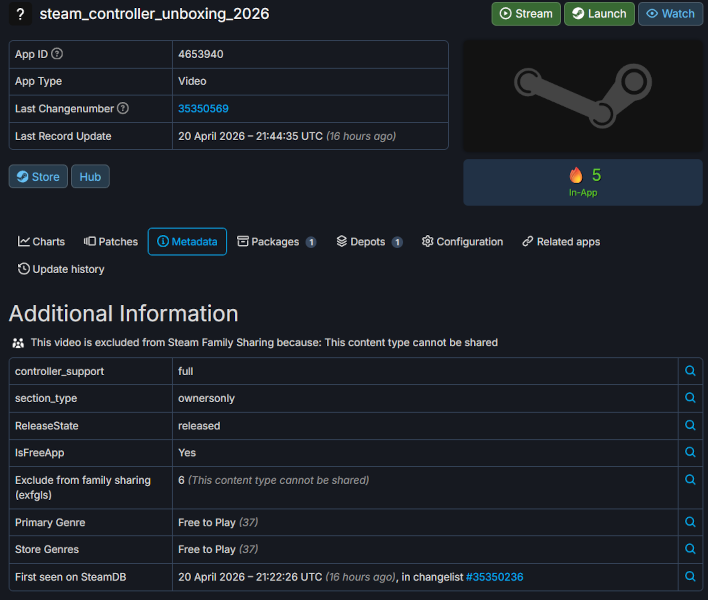View the Update history tab
The image size is (708, 600).
pyautogui.click(x=61, y=269)
